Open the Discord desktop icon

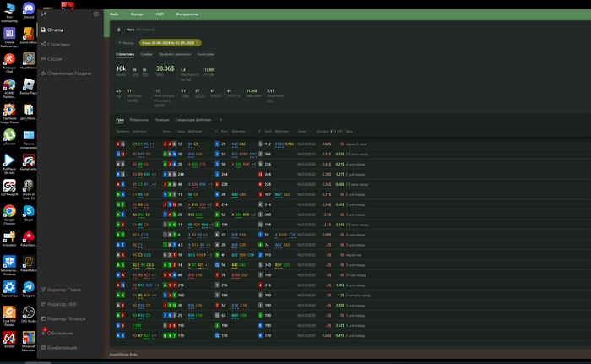[29, 10]
